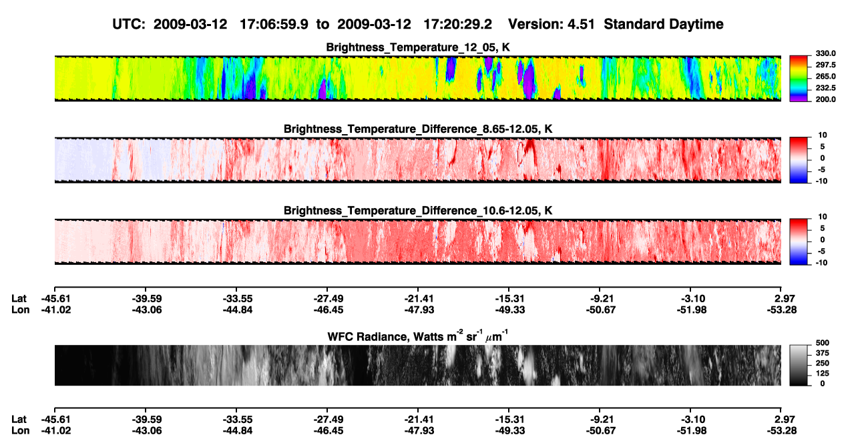Click the 330.0 colorbar label
This screenshot has width=868, height=445.
click(x=826, y=53)
